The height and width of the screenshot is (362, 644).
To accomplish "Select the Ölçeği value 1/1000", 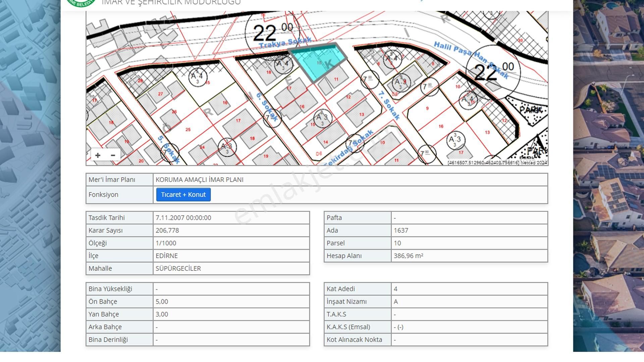I will pyautogui.click(x=166, y=243).
